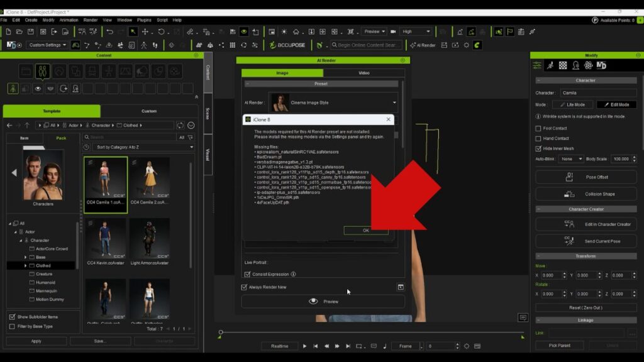644x362 pixels.
Task: Open the AI Render preset dropdown
Action: pyautogui.click(x=333, y=102)
